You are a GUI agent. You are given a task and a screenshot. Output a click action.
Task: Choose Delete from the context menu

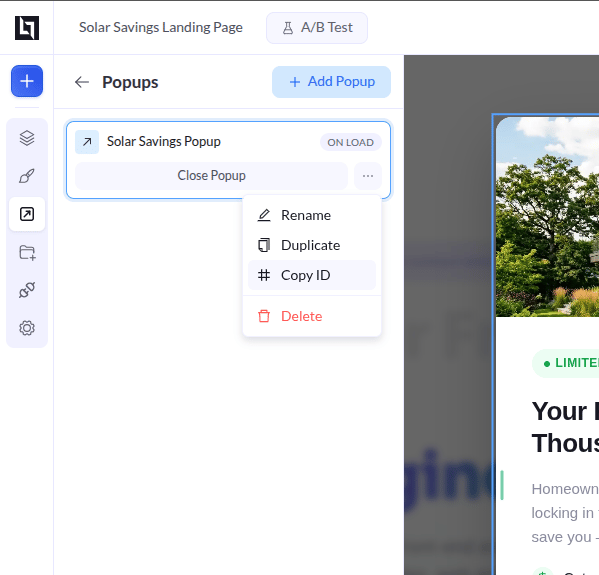coord(312,316)
